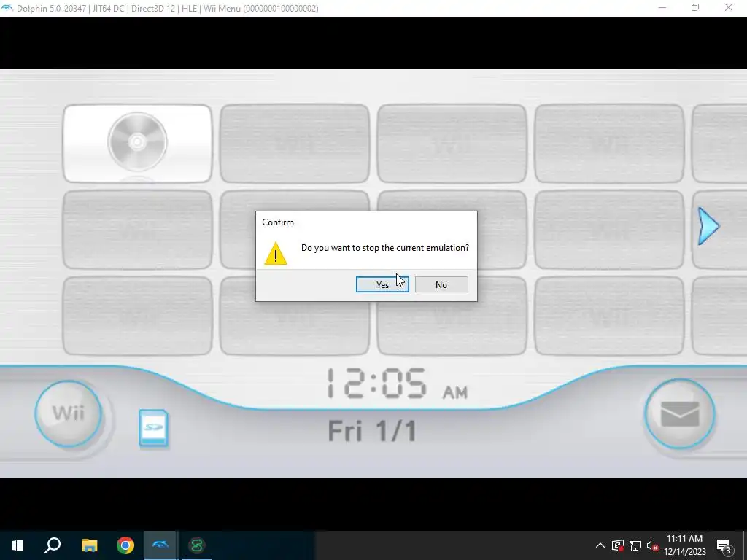The image size is (747, 560).
Task: Open the Wii Message Board envelope
Action: (x=679, y=414)
